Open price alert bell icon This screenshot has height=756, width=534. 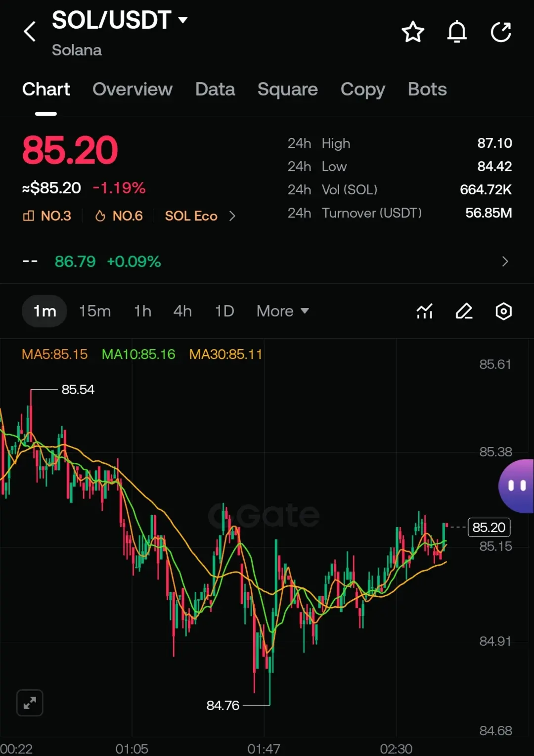(457, 32)
